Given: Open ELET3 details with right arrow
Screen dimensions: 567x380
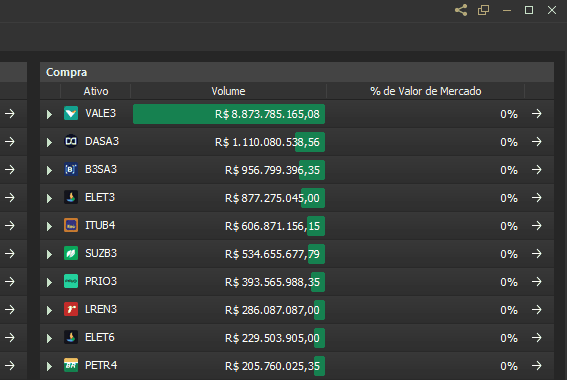Looking at the screenshot, I should coord(537,198).
